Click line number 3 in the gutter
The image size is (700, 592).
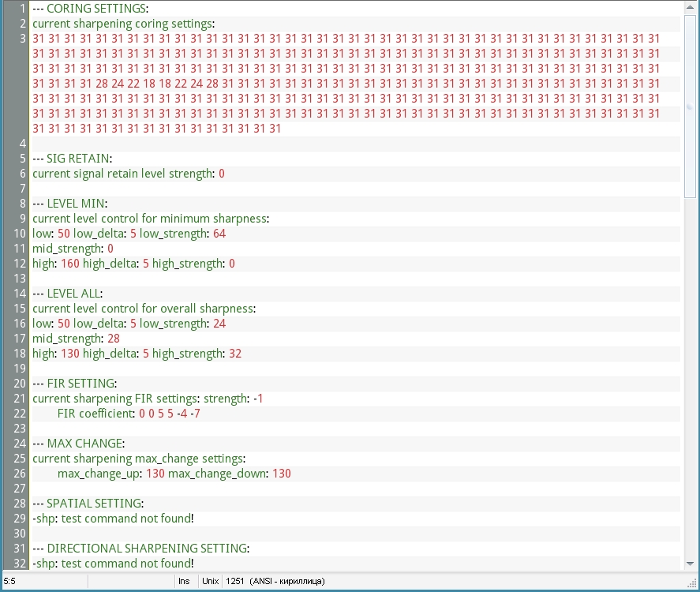pos(23,38)
